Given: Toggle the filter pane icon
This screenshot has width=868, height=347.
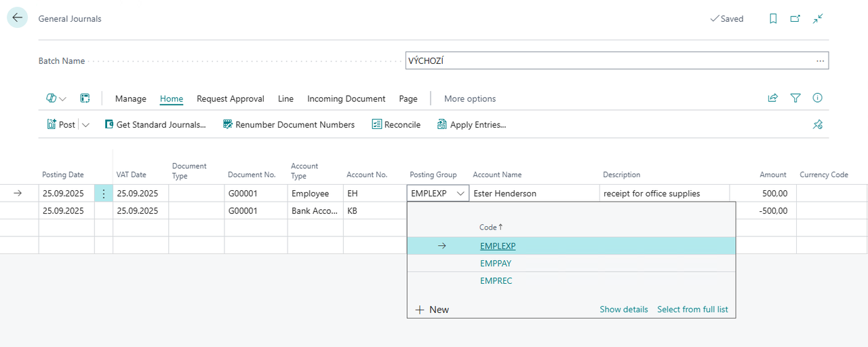Looking at the screenshot, I should [x=795, y=98].
